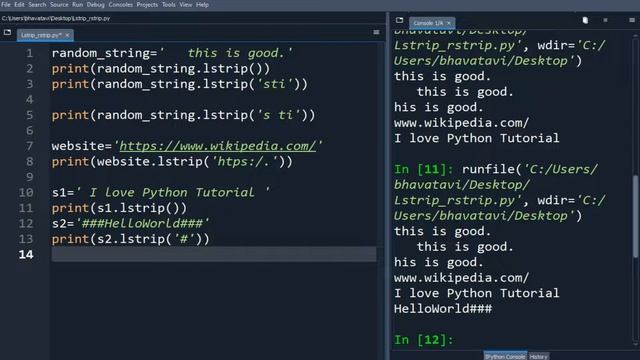Viewport: 640px width, 360px height.
Task: Open the console pane options menu
Action: [632, 20]
